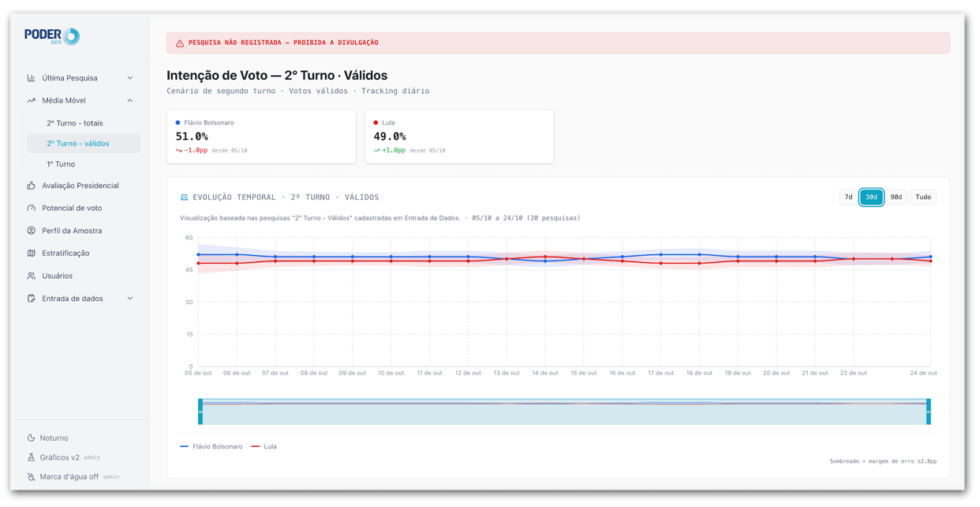This screenshot has height=507, width=980.
Task: Switch chart range to 90d
Action: (896, 197)
